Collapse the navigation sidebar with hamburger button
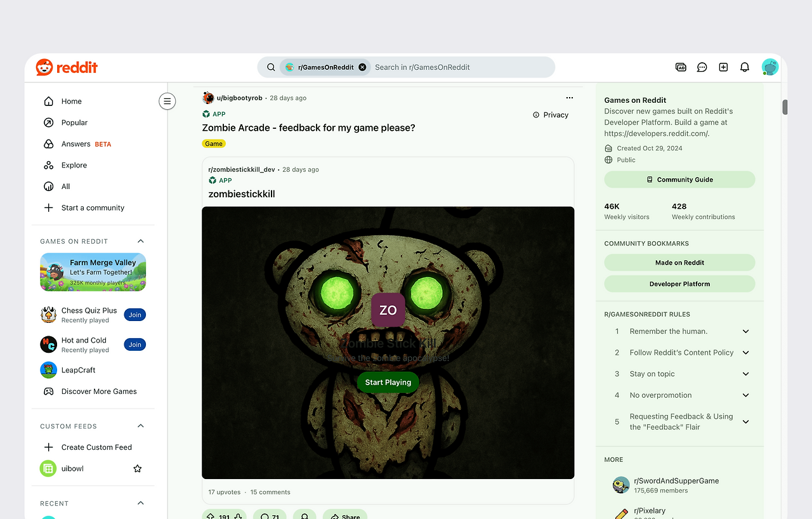812x519 pixels. tap(167, 101)
